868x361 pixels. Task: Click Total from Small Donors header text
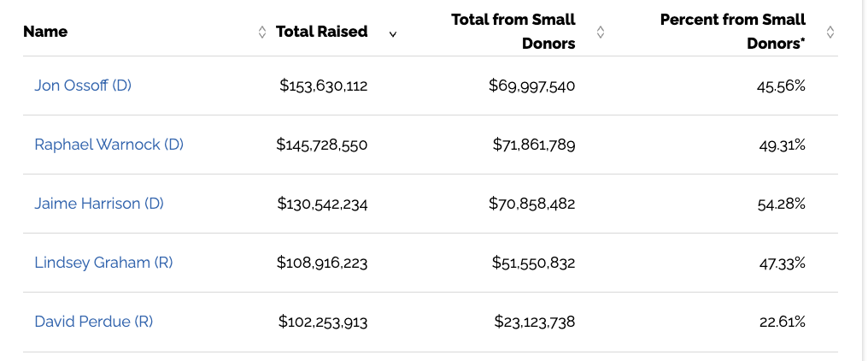pyautogui.click(x=513, y=32)
